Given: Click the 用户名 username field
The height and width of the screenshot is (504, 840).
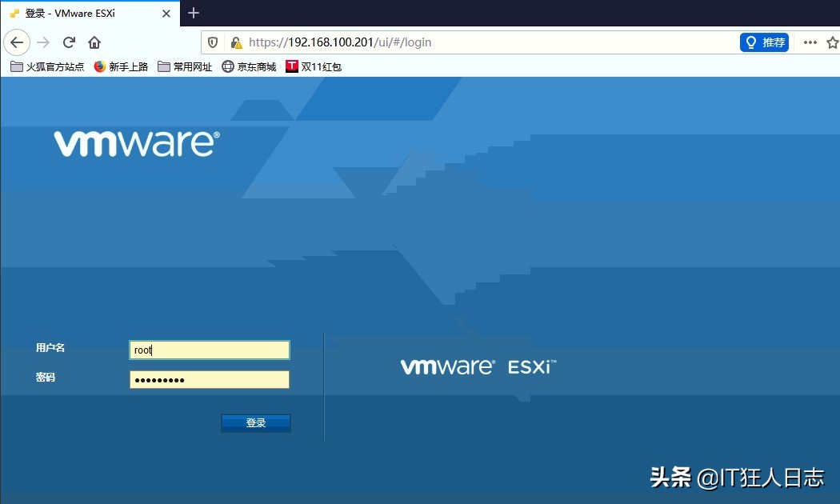Looking at the screenshot, I should tap(209, 350).
